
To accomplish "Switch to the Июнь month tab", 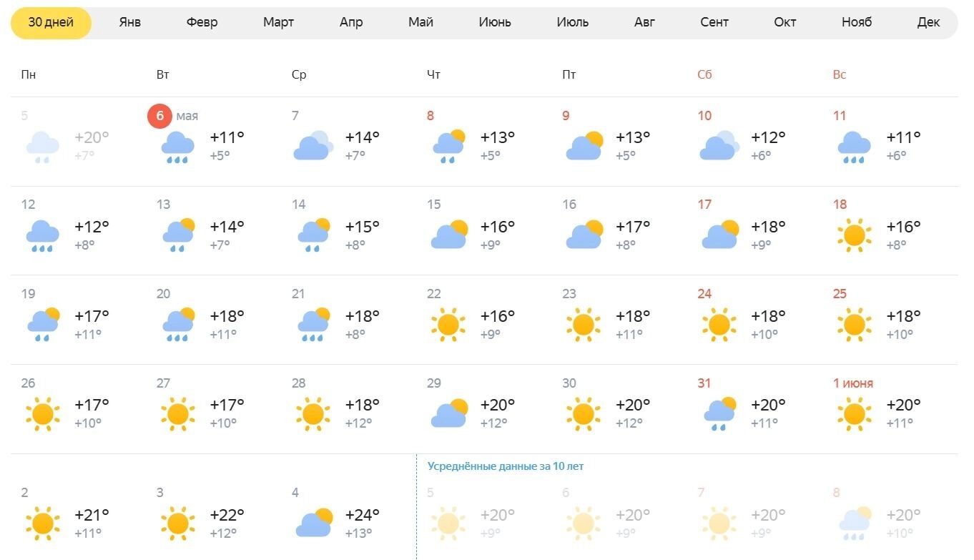I will click(x=495, y=22).
